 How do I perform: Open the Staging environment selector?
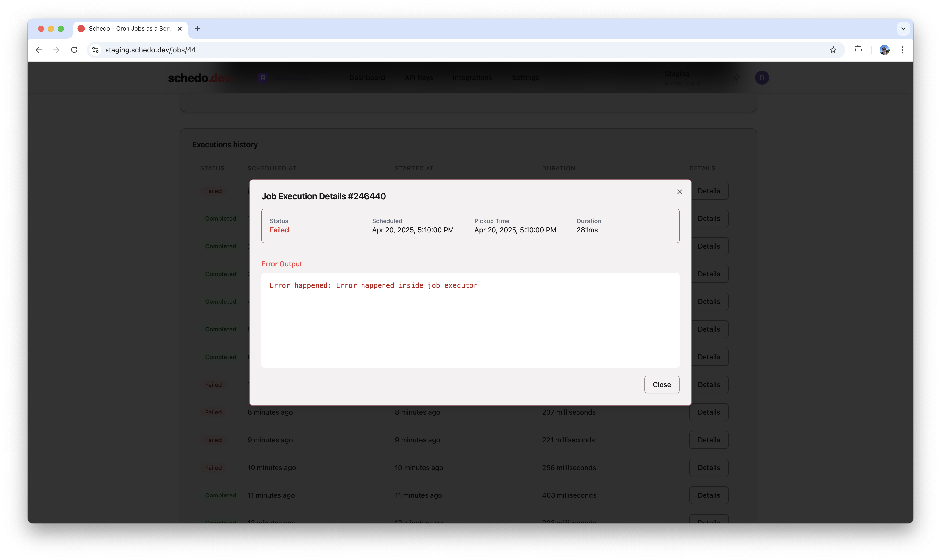(682, 78)
